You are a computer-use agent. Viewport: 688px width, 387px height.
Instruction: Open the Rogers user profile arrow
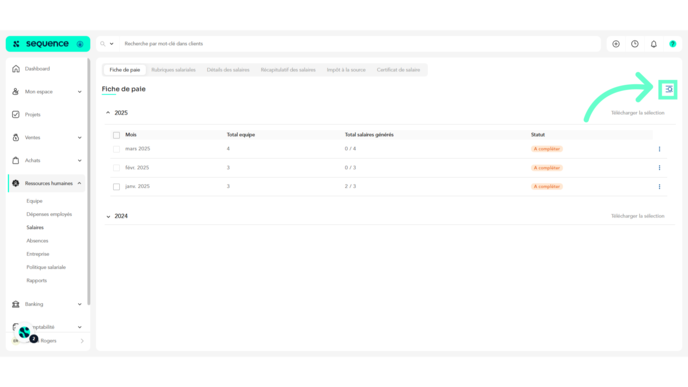tap(82, 341)
